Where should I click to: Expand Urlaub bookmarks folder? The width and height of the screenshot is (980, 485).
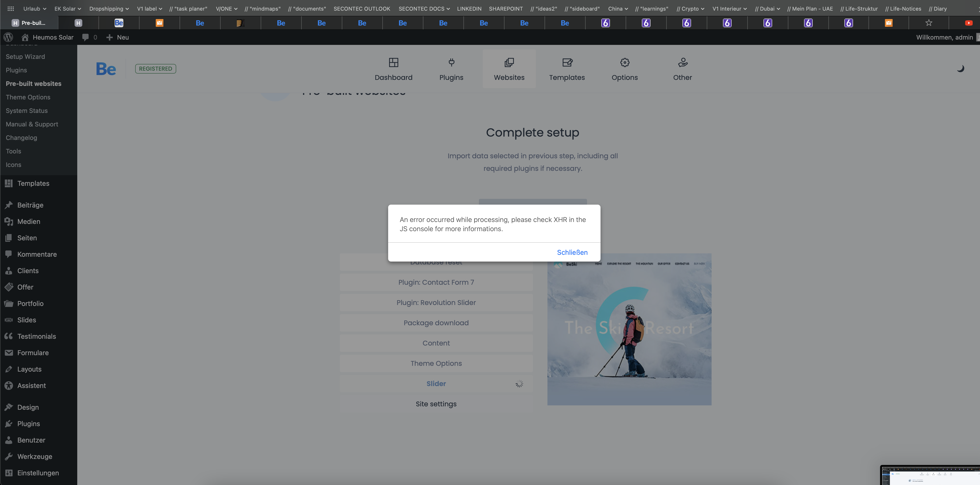(35, 8)
